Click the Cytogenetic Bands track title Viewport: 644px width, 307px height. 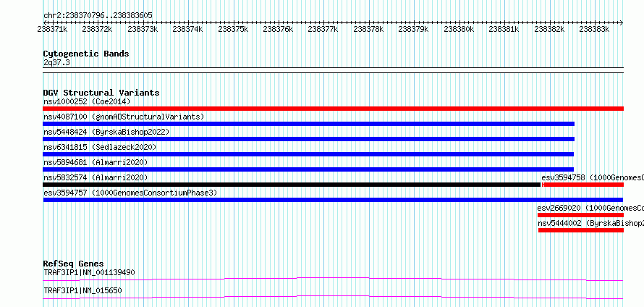pos(86,54)
